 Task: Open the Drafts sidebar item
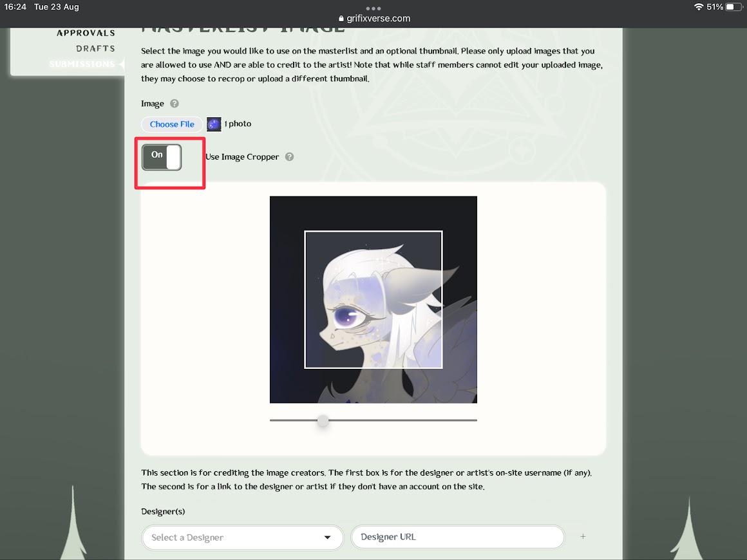click(x=95, y=48)
